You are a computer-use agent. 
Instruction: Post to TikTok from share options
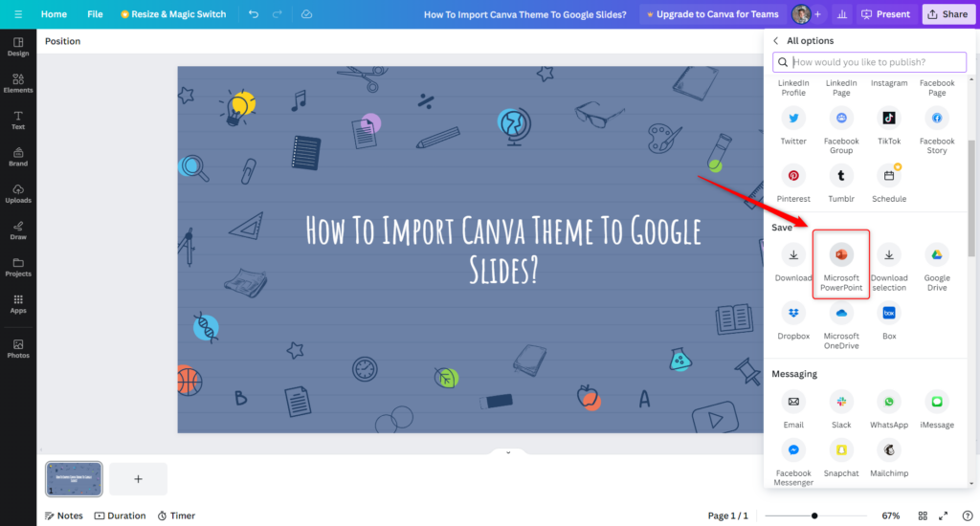[x=889, y=118]
